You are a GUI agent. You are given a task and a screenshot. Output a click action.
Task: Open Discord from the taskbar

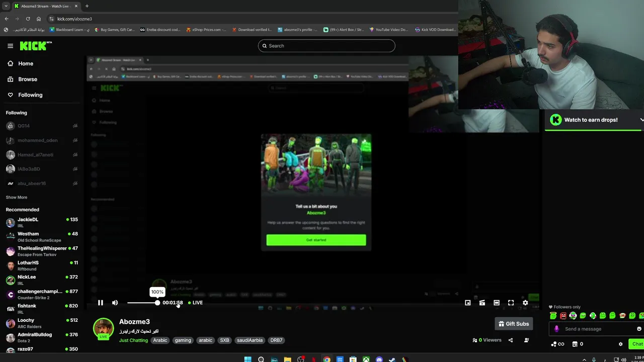379,359
